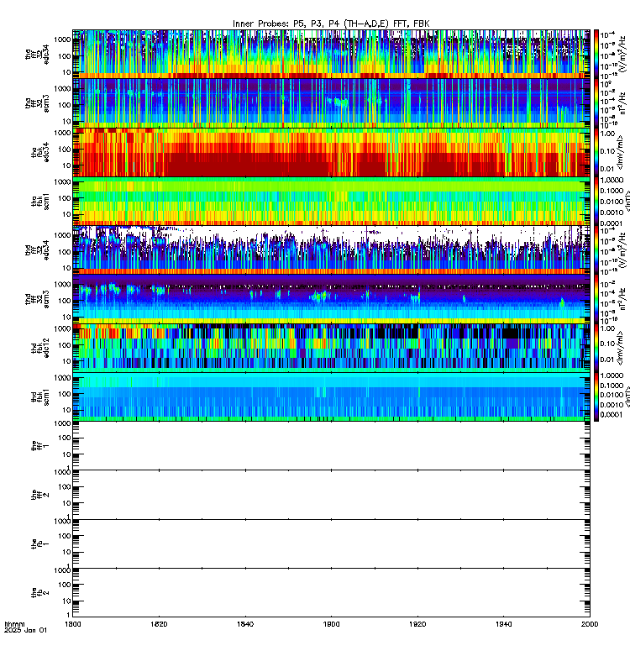The height and width of the screenshot is (672, 630).
Task: Click the 1800 time axis label
Action: click(x=73, y=624)
